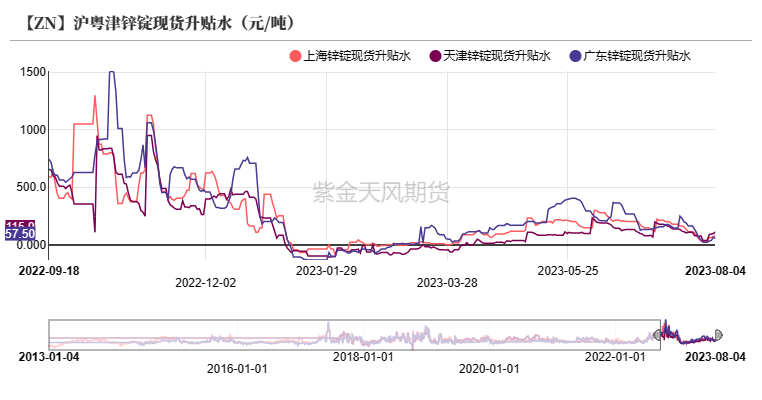Click the maroon 天津锌锭现货升贴水 legend circle
Viewport: 762px width, 400px height.
click(x=435, y=57)
